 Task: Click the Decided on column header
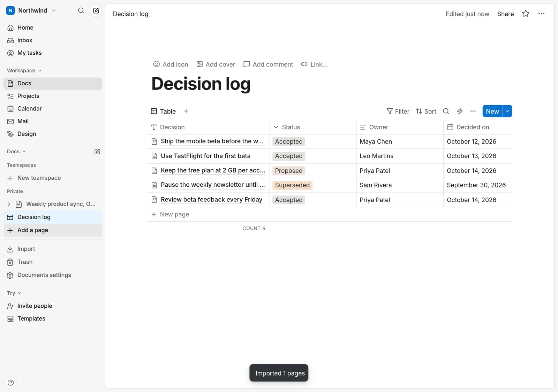[478, 127]
